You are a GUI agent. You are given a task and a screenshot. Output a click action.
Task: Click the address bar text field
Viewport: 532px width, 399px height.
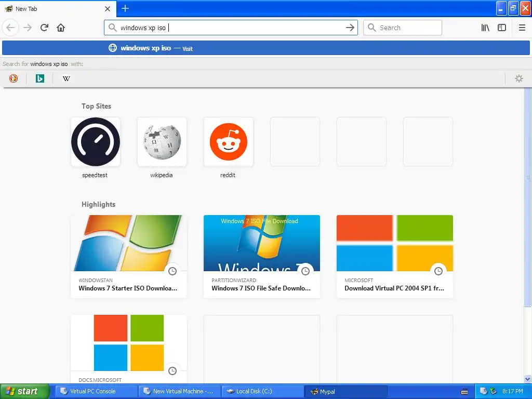pos(231,28)
